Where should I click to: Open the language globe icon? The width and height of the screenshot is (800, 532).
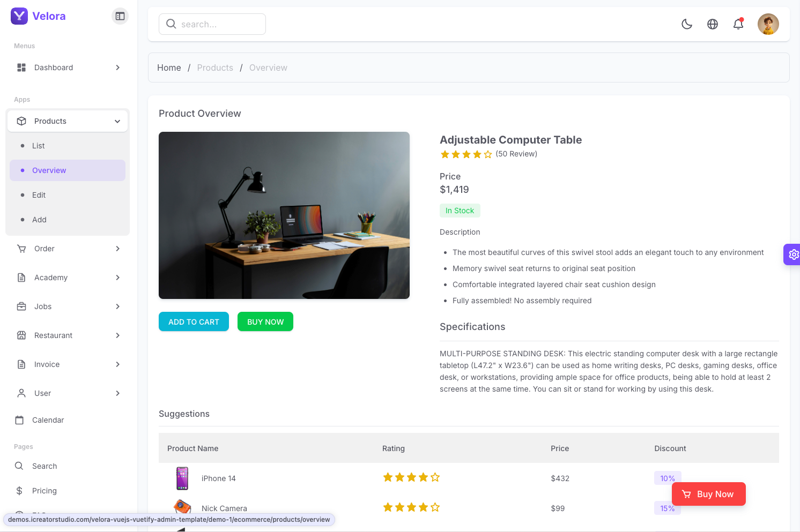coord(713,24)
